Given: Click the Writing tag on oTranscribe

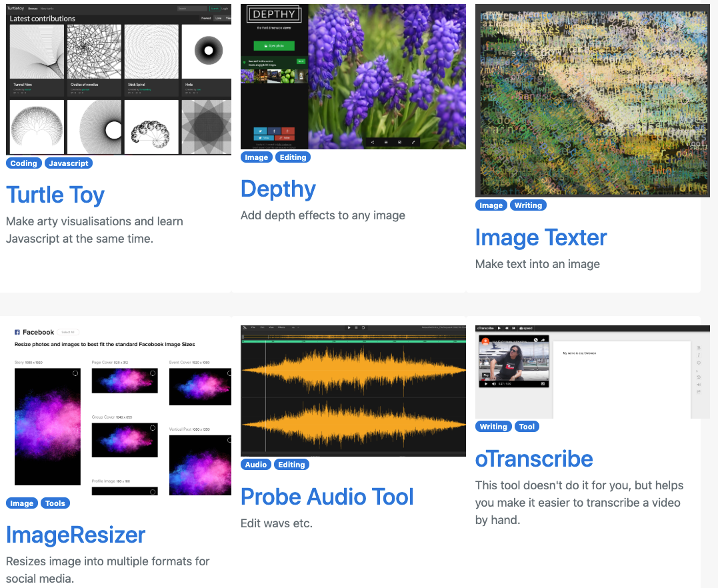Looking at the screenshot, I should [x=493, y=427].
